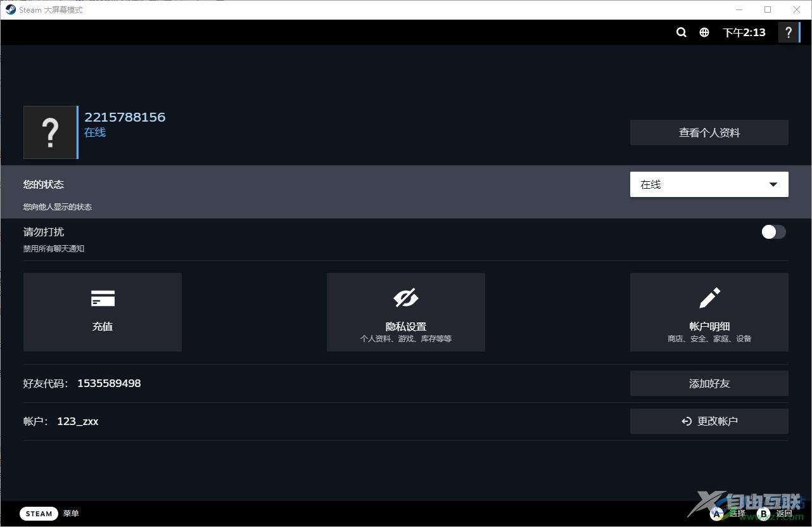Expand the 在线 status dropdown
Screen dimensions: 812x527
pyautogui.click(x=709, y=184)
